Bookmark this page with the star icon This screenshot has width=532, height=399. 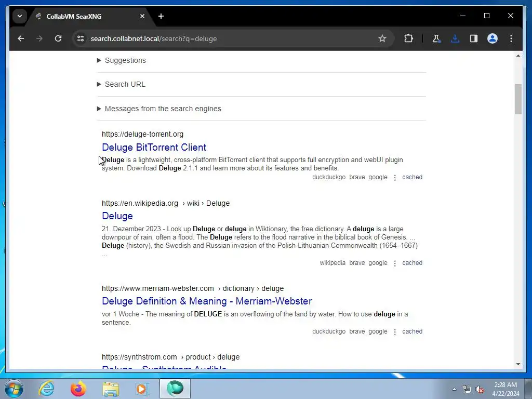[382, 38]
